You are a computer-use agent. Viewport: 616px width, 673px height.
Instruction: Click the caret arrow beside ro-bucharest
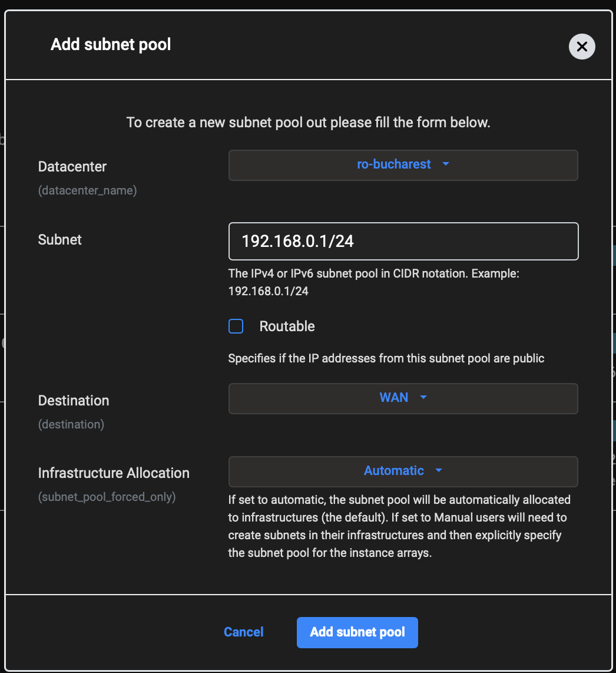pos(446,164)
